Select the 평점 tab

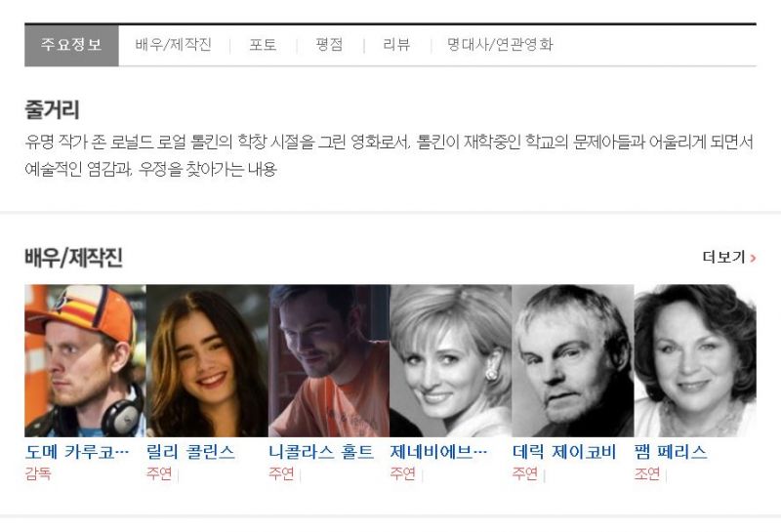tap(329, 45)
